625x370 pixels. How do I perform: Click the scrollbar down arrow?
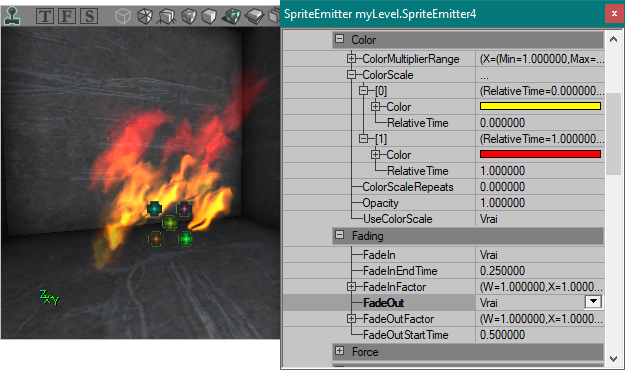click(613, 358)
